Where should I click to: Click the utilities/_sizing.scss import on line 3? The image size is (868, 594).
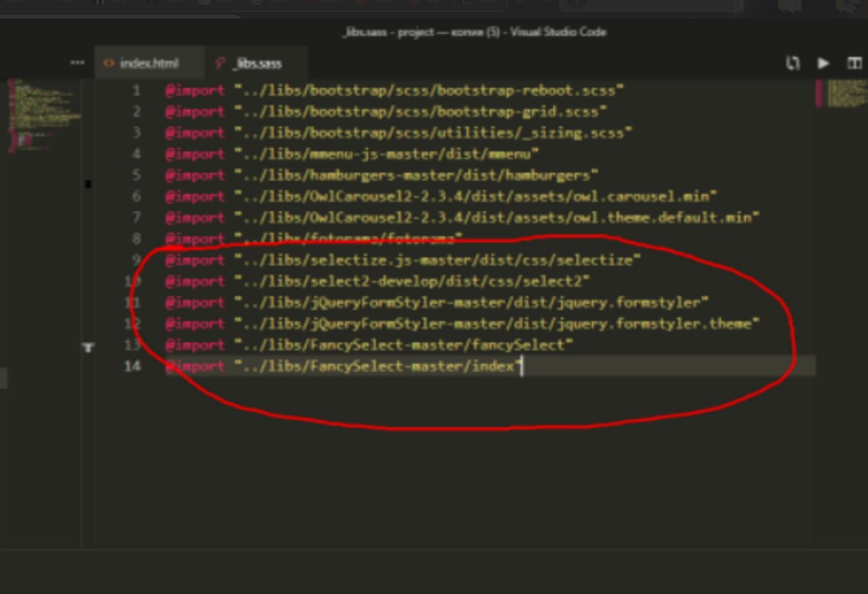(x=399, y=133)
